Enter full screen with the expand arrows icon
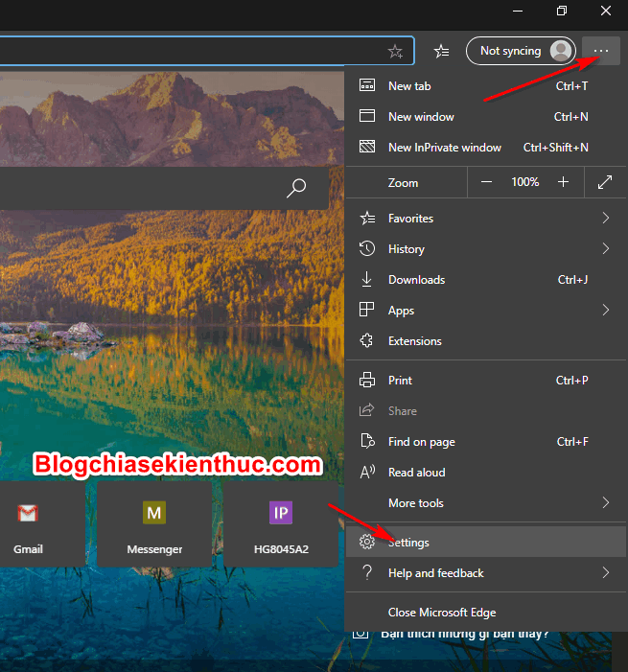The width and height of the screenshot is (628, 672). click(x=605, y=182)
